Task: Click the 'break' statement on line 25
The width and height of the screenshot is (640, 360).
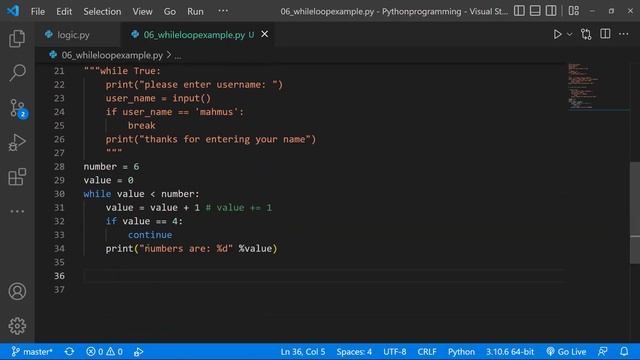Action: tap(141, 125)
